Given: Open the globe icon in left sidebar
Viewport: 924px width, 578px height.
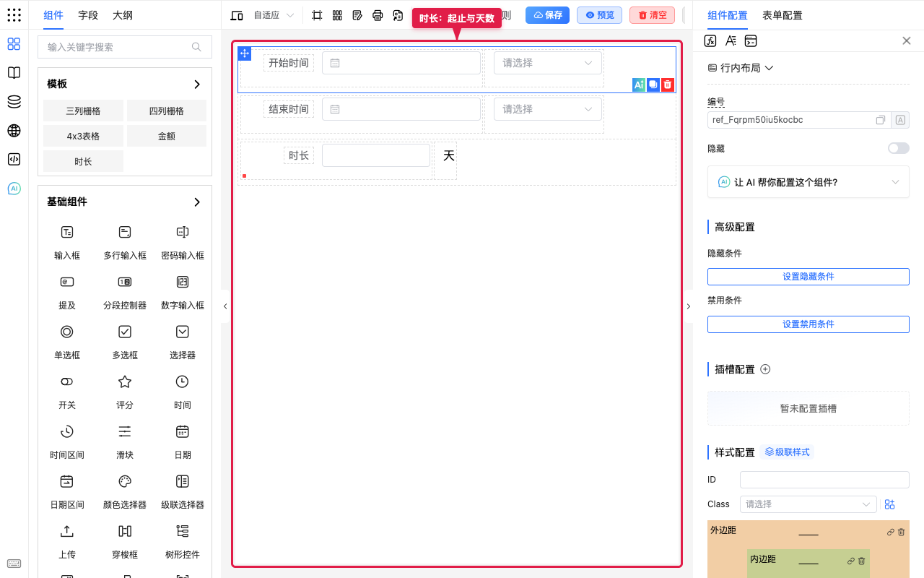Looking at the screenshot, I should [x=14, y=131].
